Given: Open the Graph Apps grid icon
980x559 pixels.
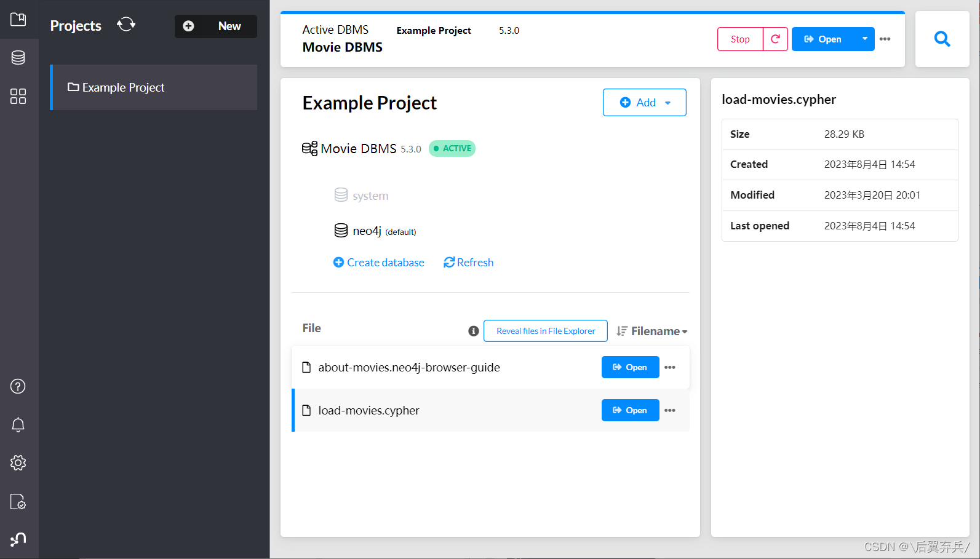Looking at the screenshot, I should pos(18,96).
